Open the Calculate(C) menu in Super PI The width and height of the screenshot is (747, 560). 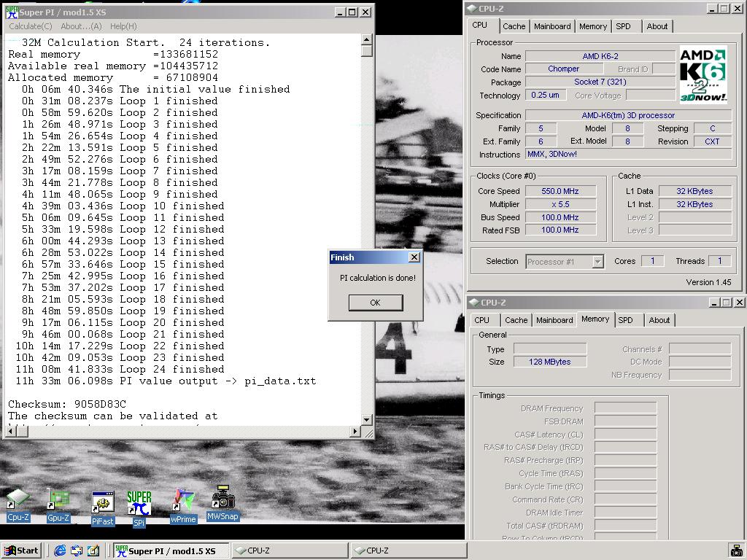point(31,26)
